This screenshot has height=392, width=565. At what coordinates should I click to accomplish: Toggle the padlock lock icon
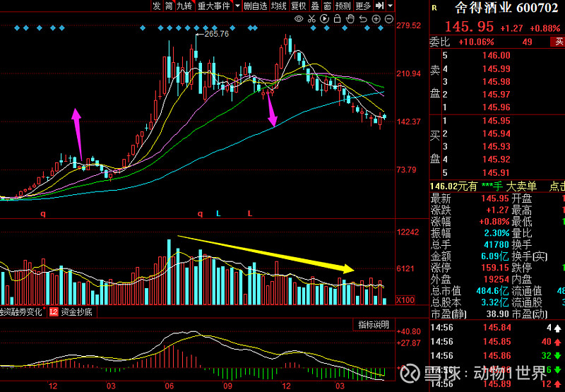pos(338,19)
